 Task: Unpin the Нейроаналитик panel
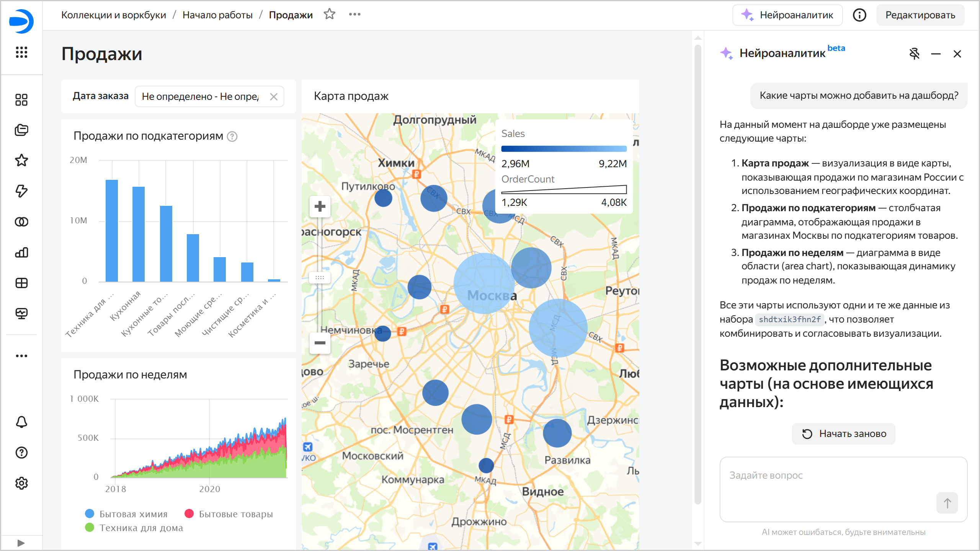tap(914, 54)
